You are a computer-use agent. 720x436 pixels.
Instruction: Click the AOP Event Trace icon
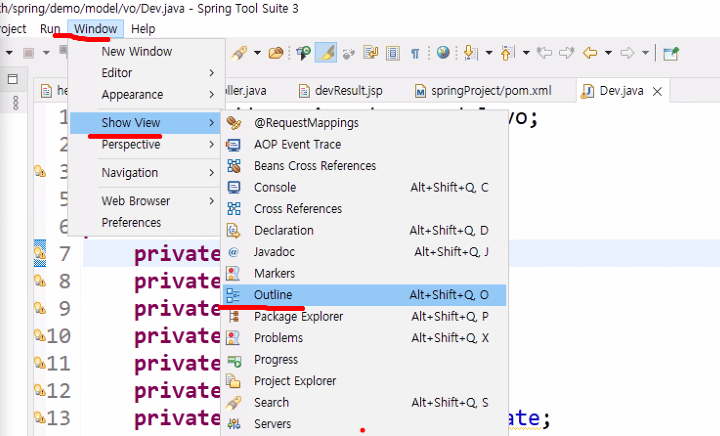(234, 145)
